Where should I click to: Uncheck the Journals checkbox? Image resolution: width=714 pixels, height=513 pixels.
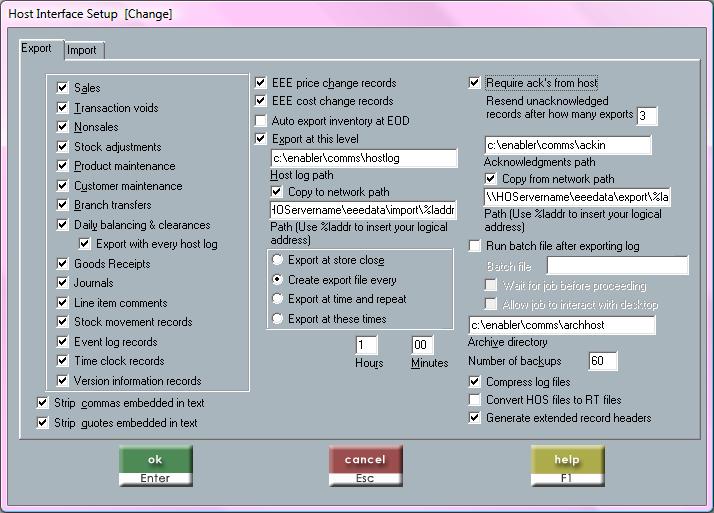[x=62, y=283]
